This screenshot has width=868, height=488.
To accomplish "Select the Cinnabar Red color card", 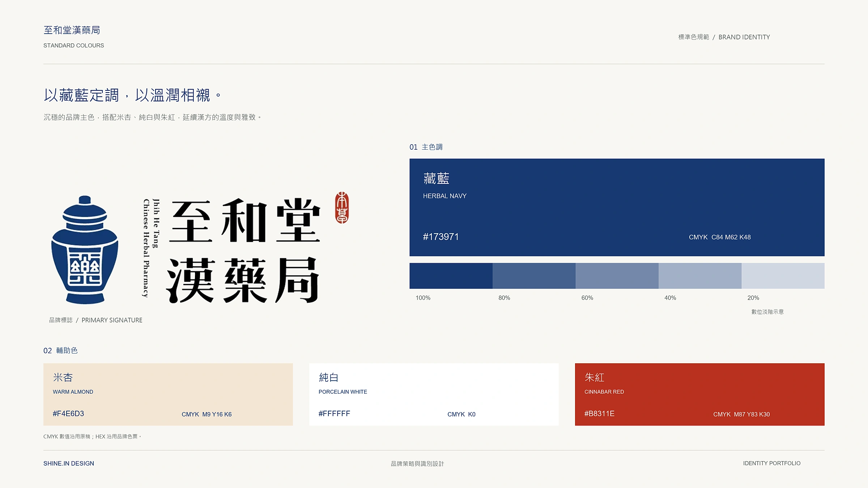I will [700, 394].
